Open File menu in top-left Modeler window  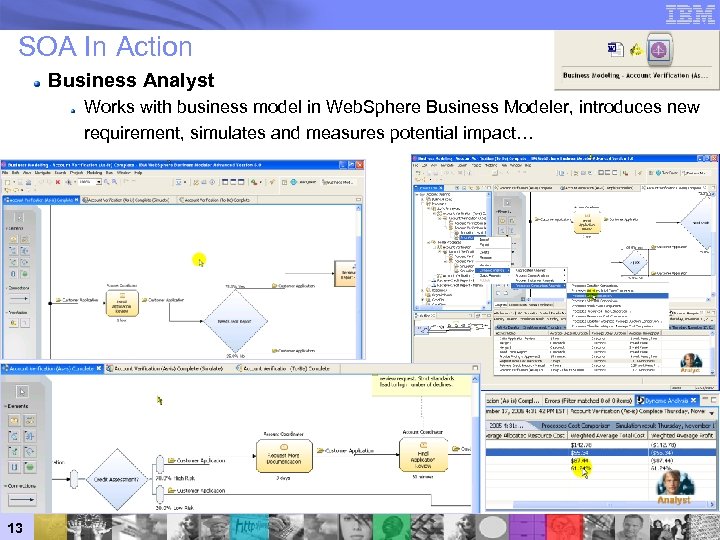(x=5, y=173)
